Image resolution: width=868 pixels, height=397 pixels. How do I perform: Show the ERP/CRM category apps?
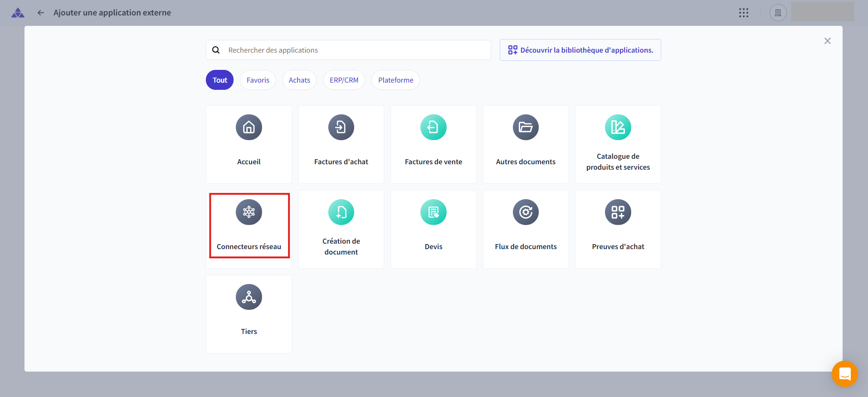[344, 80]
